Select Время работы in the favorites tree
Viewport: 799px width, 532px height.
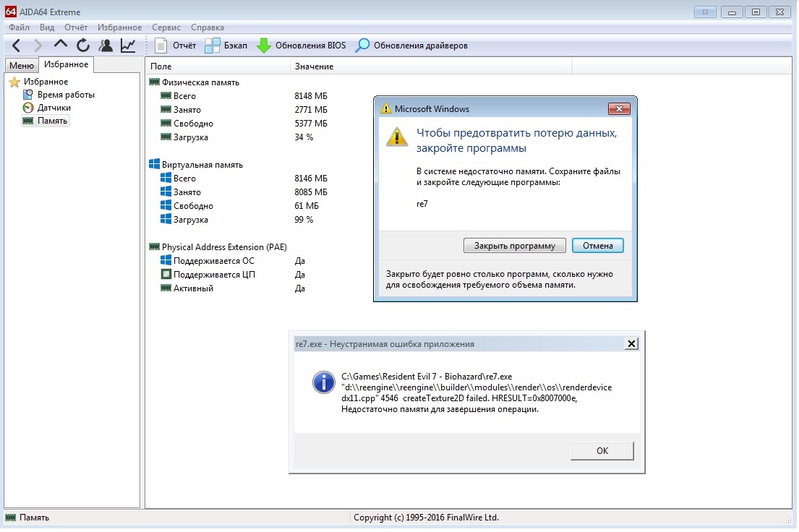(x=59, y=95)
